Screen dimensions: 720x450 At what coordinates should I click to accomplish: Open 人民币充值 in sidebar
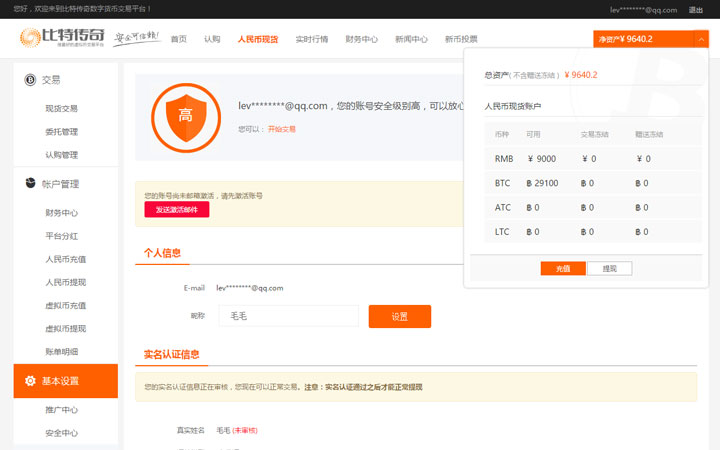(x=66, y=259)
